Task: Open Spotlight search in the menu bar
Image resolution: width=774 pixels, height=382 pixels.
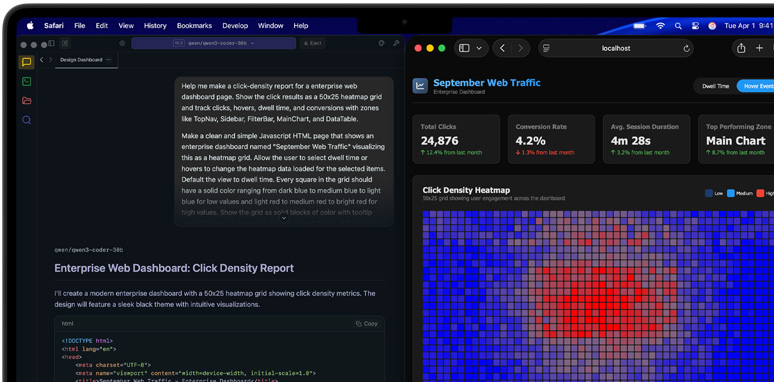Action: click(678, 26)
